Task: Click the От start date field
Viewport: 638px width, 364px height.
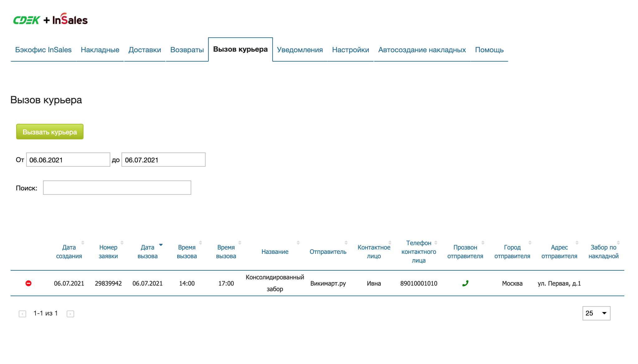Action: [x=68, y=160]
